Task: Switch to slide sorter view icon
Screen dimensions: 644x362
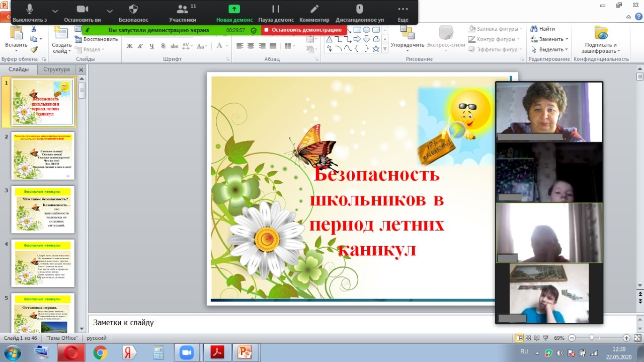Action: coord(529,338)
